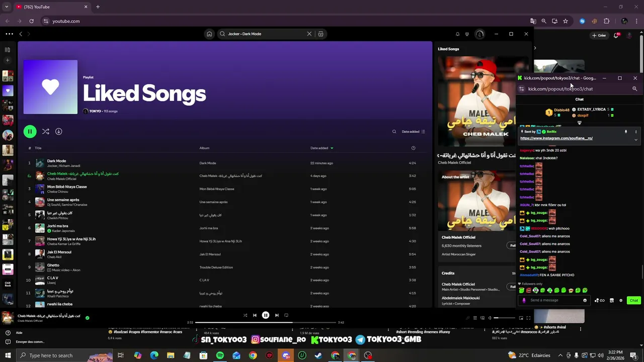
Task: Toggle shuffle in the bottom player bar
Action: pos(245,315)
